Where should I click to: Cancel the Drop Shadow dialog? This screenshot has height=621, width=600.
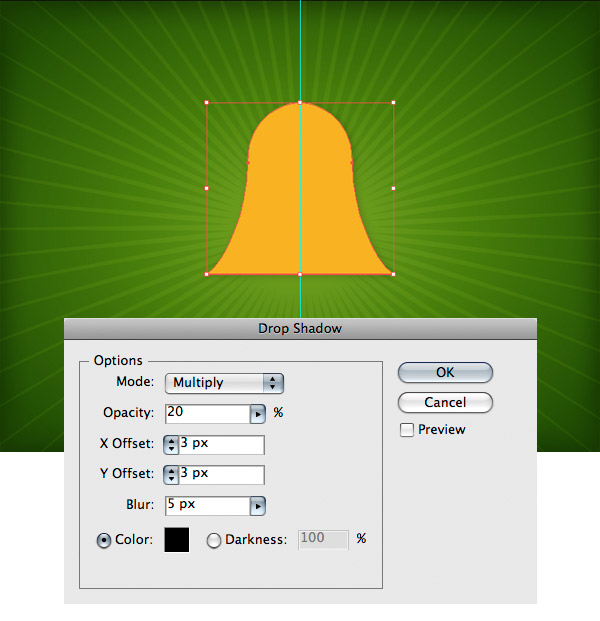click(x=445, y=403)
